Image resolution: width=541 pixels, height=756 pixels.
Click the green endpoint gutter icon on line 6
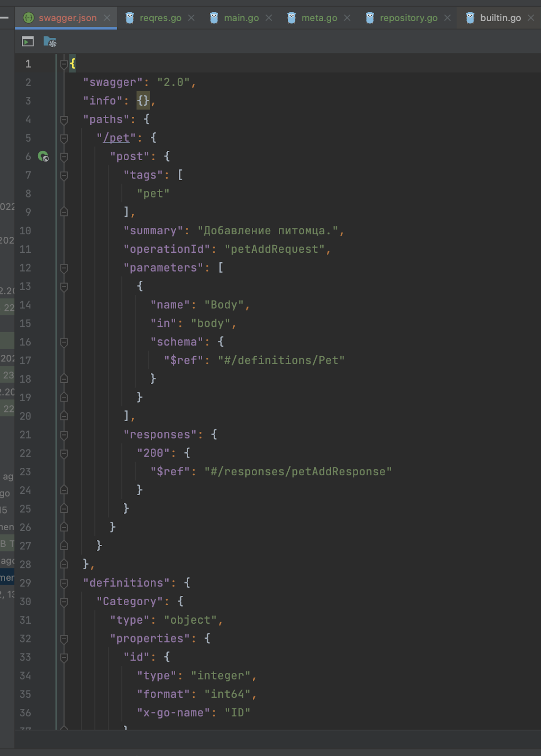[43, 156]
